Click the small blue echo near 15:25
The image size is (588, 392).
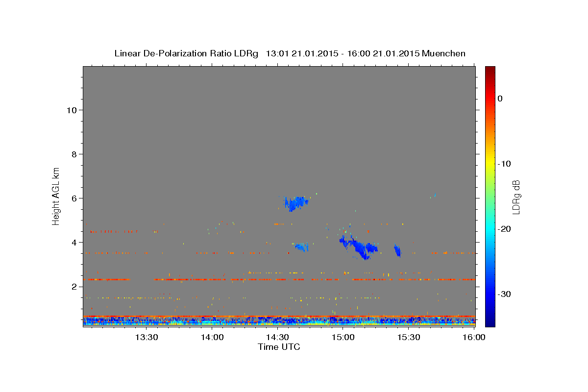(397, 251)
